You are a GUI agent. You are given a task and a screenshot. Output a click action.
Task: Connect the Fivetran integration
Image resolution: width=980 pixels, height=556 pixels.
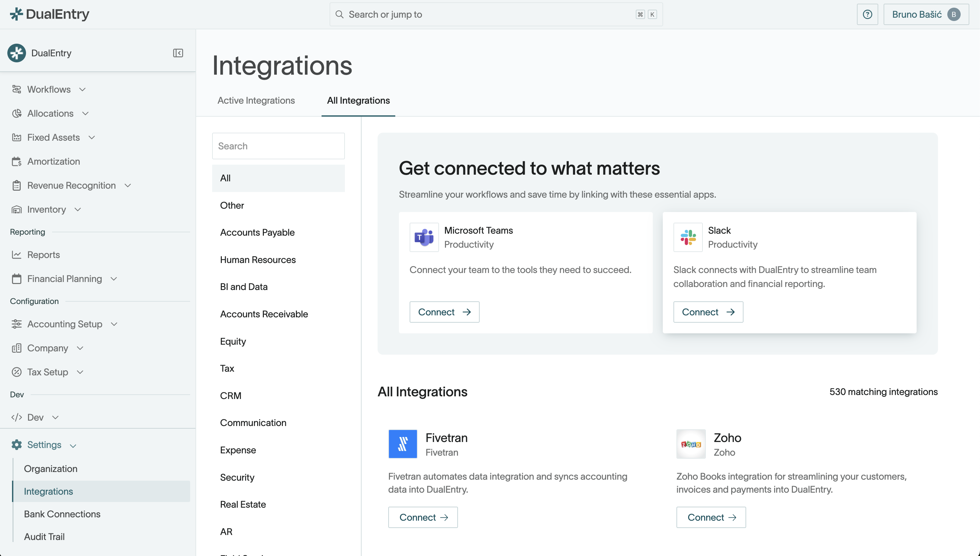click(x=423, y=517)
